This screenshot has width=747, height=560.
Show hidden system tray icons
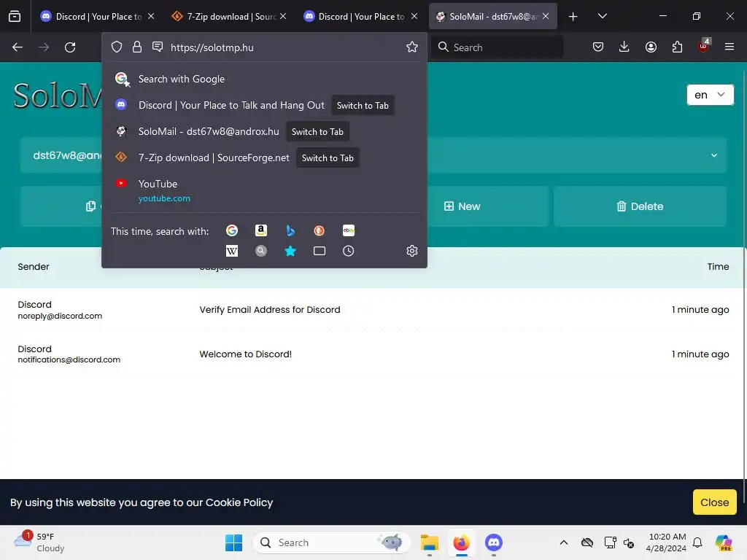point(564,542)
